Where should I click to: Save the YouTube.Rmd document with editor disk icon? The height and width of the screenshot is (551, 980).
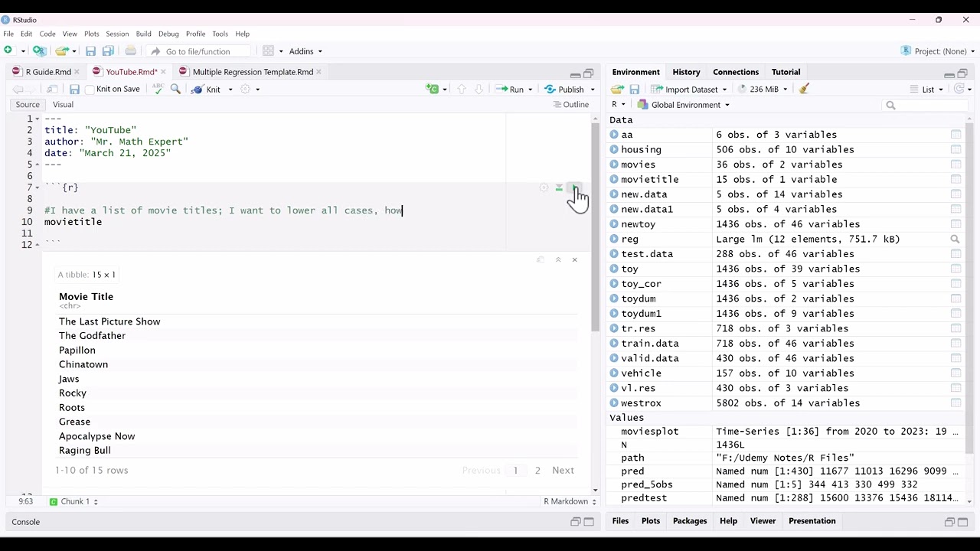point(74,90)
